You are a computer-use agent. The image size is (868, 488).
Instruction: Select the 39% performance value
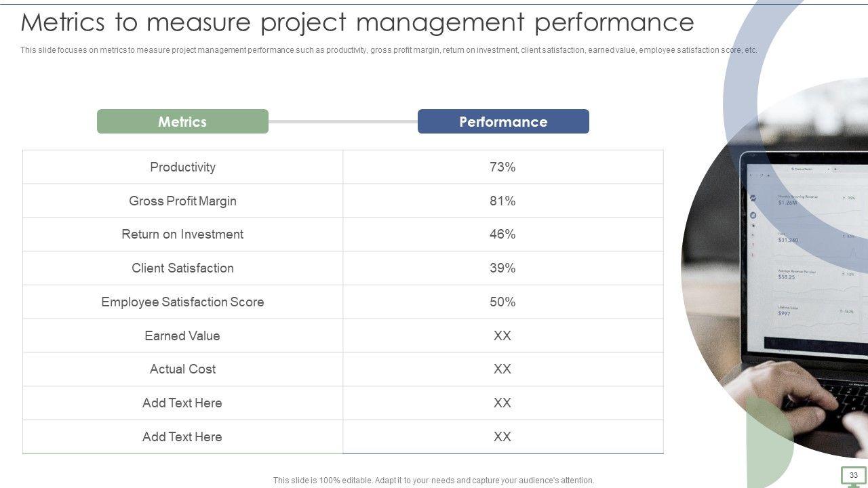click(x=502, y=268)
